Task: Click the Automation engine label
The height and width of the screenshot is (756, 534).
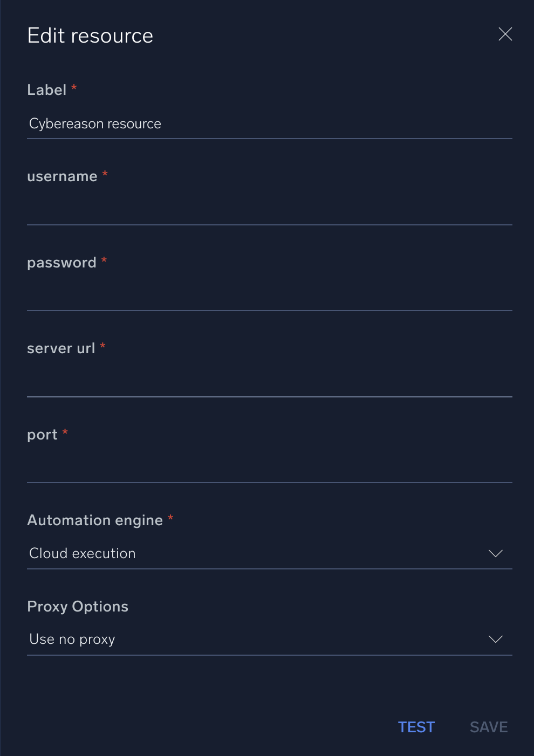Action: click(x=95, y=520)
